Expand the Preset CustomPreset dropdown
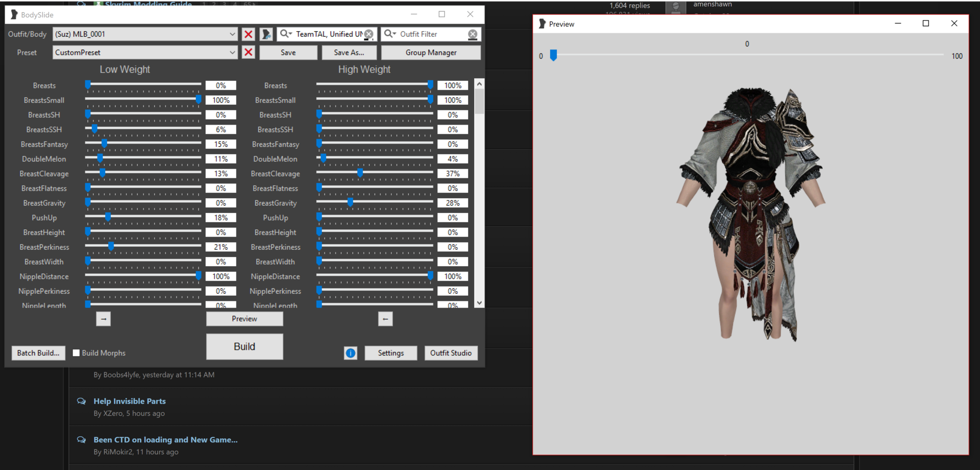 pyautogui.click(x=232, y=53)
